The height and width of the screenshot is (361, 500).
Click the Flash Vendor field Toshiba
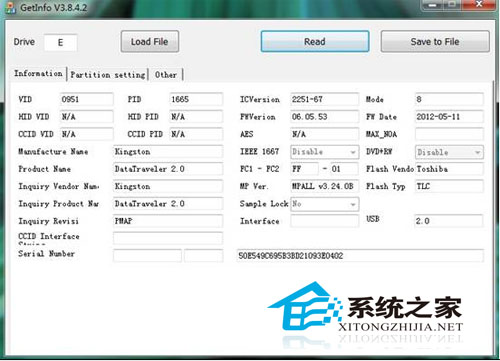[449, 169]
